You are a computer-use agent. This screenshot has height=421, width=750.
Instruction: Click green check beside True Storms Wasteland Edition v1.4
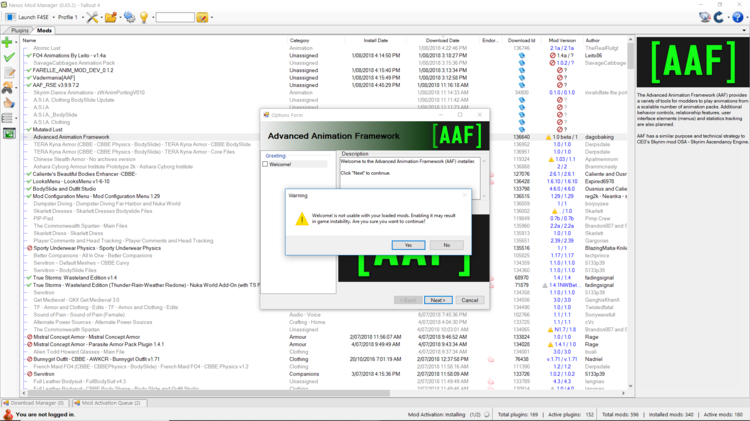click(x=29, y=277)
